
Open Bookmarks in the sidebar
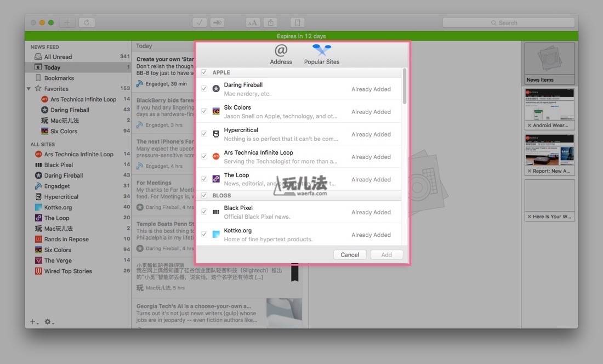[x=78, y=78]
